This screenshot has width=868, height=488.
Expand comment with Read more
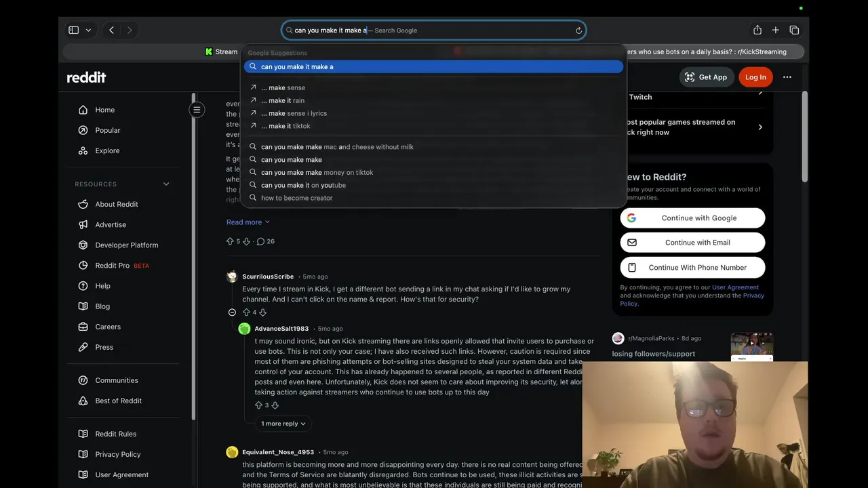pyautogui.click(x=248, y=222)
